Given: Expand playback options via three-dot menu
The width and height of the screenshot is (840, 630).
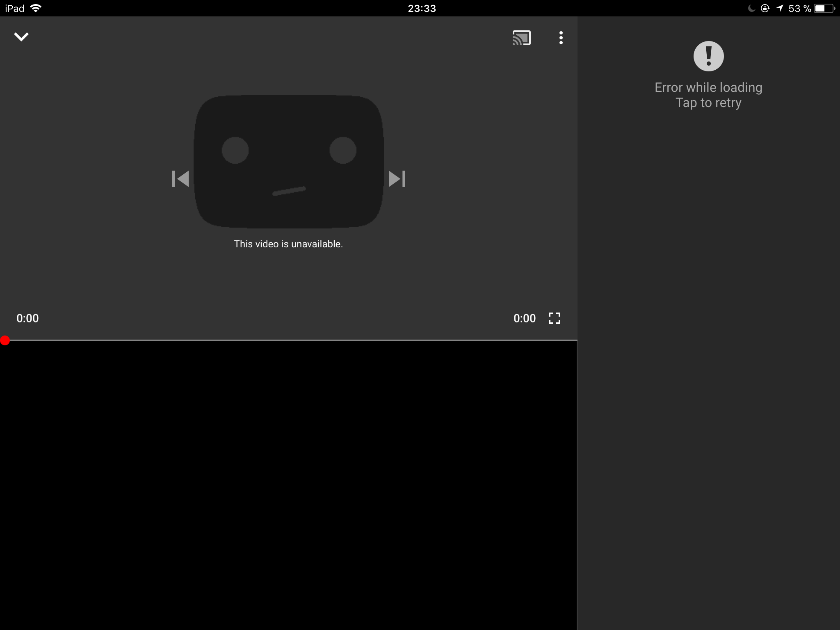Looking at the screenshot, I should tap(561, 38).
